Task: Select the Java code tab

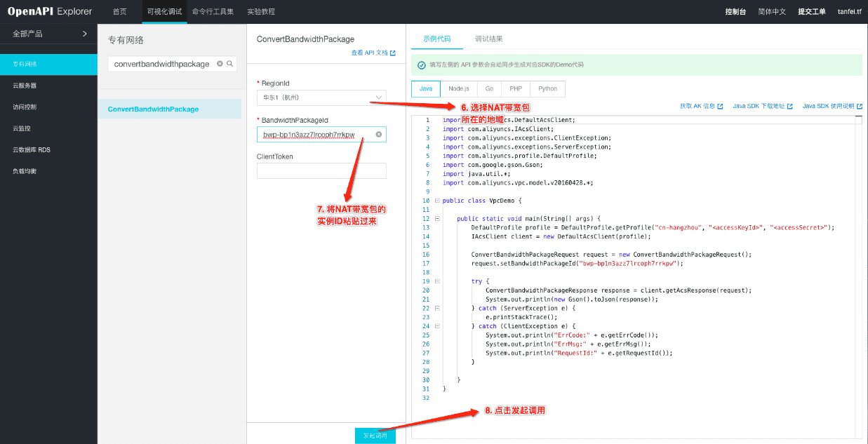Action: click(x=426, y=89)
